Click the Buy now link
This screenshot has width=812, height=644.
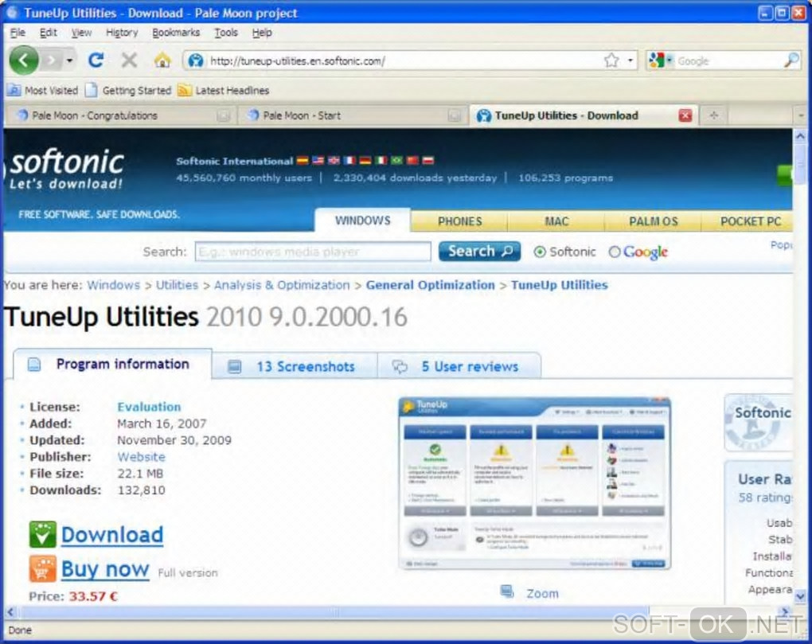click(x=105, y=569)
